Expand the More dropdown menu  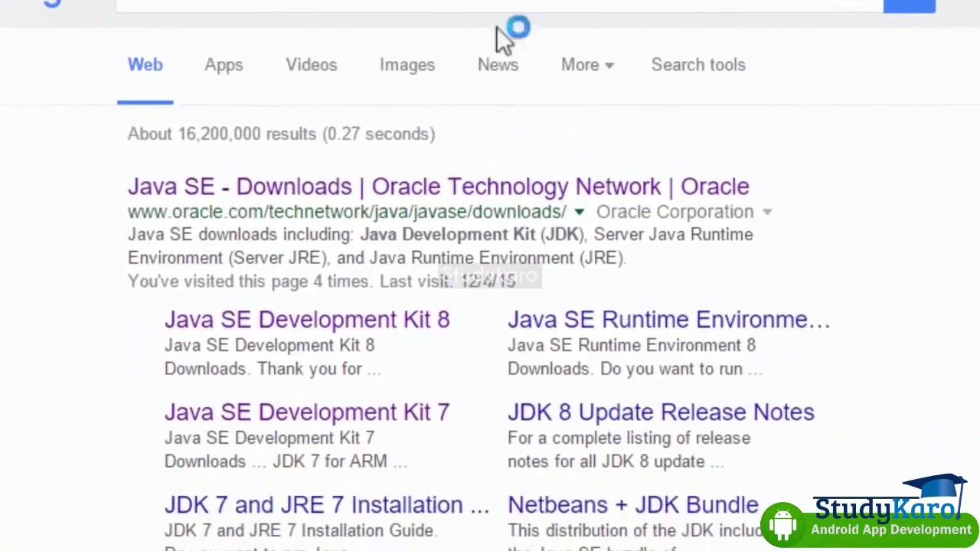coord(587,65)
